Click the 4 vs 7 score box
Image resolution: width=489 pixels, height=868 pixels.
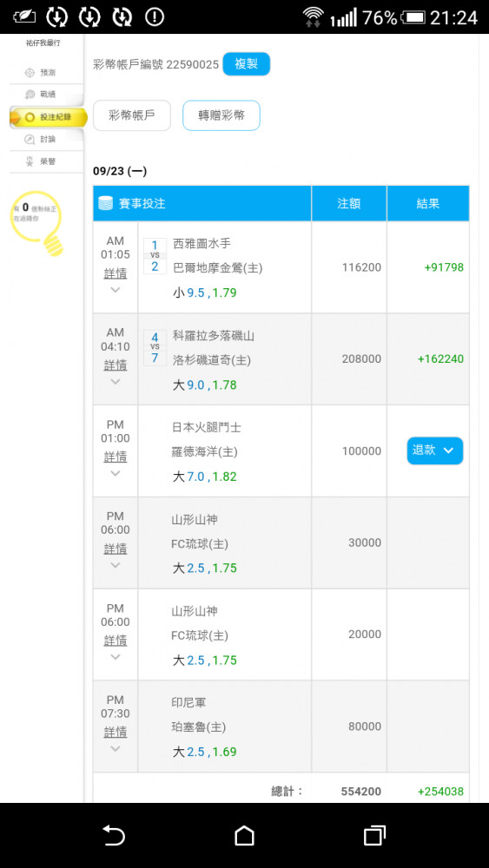(155, 348)
